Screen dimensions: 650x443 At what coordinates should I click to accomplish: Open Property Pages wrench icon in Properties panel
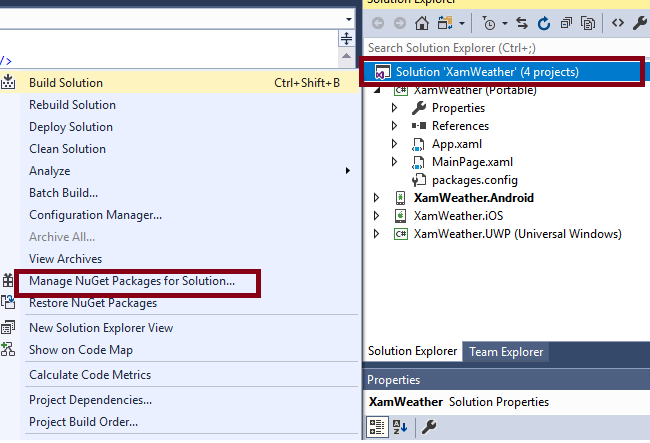tap(428, 427)
